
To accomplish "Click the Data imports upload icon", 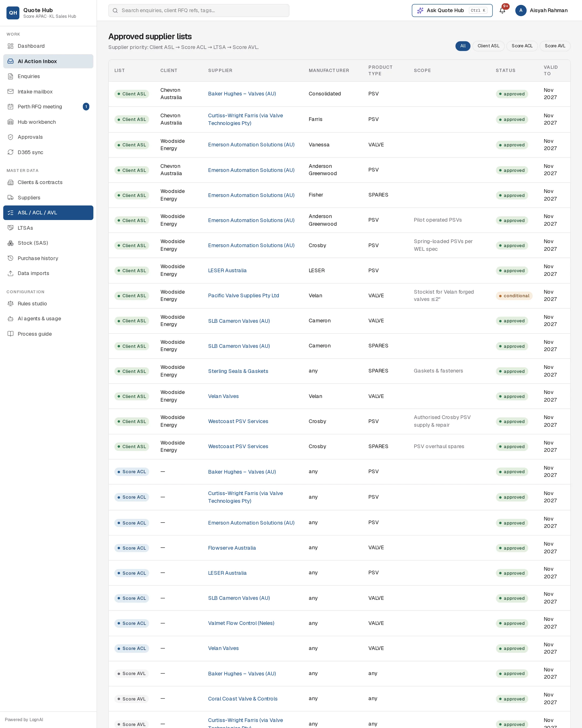I will [11, 273].
